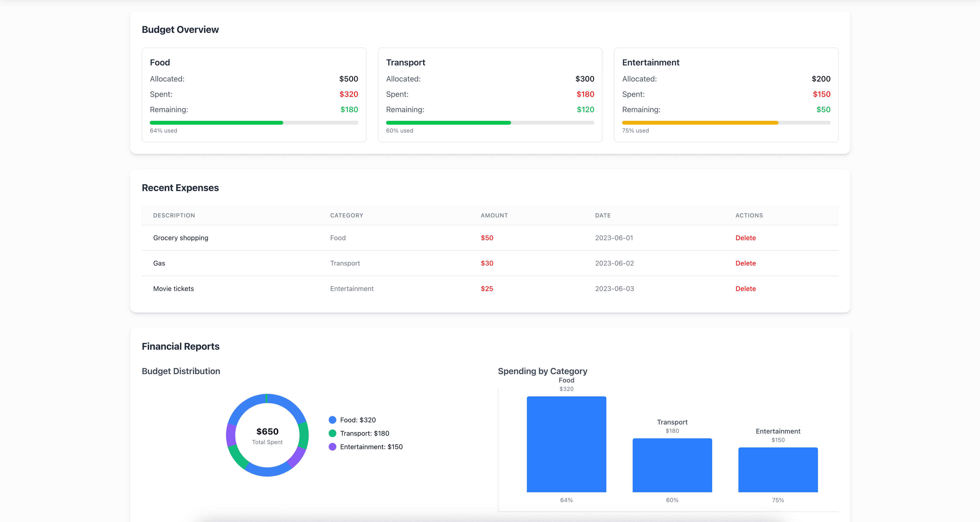Screen dimensions: 980x522
Task: Click the Food bar in chart
Action: (x=566, y=444)
